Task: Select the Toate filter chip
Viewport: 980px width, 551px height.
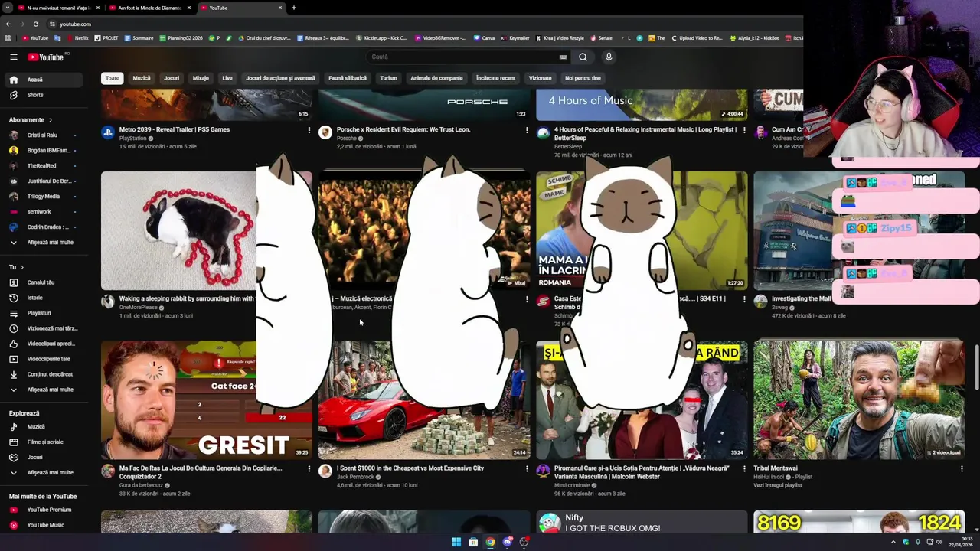Action: point(113,78)
